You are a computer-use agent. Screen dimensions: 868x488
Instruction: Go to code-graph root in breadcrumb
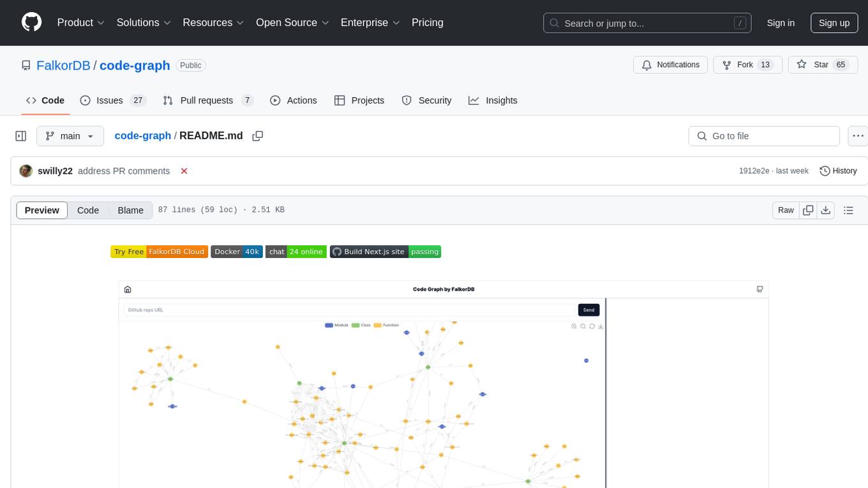142,135
